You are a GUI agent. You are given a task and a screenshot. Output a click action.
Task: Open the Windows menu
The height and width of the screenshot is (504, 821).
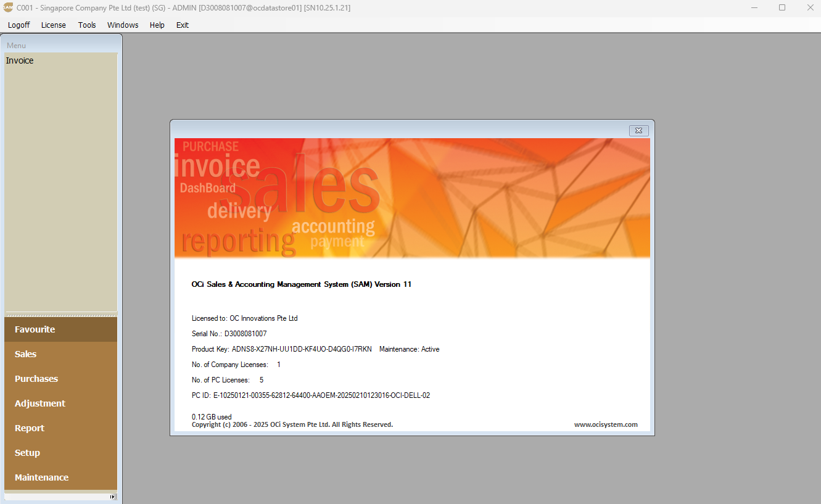[x=123, y=25]
